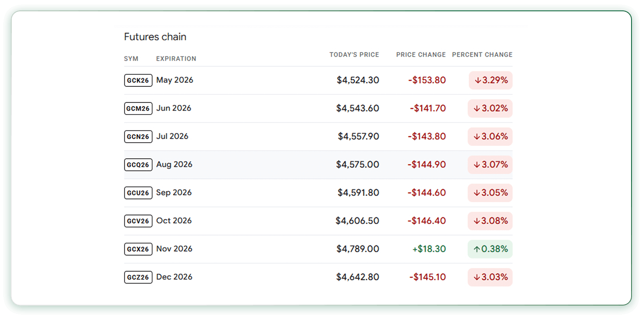Select the Aug 2026 highlighted row

tap(318, 165)
